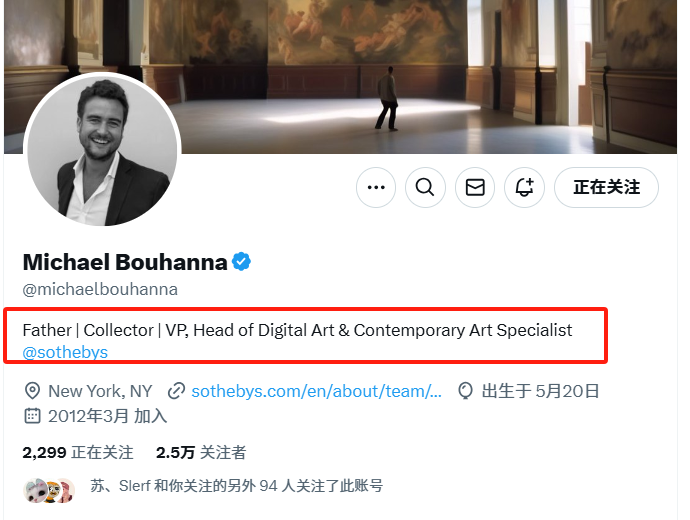Open the sothebys.com website link
Screen dimensions: 690x520
[x=316, y=391]
